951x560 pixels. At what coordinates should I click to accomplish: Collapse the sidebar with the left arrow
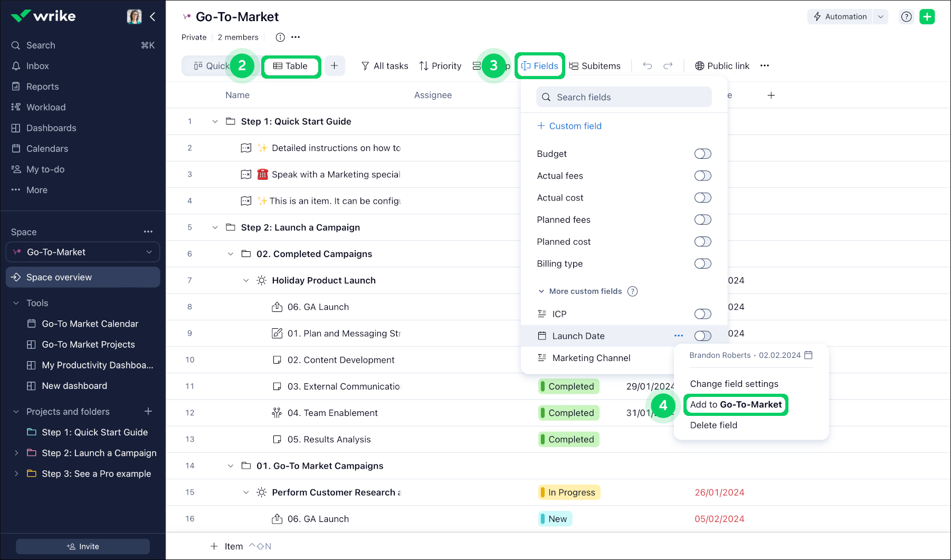153,16
